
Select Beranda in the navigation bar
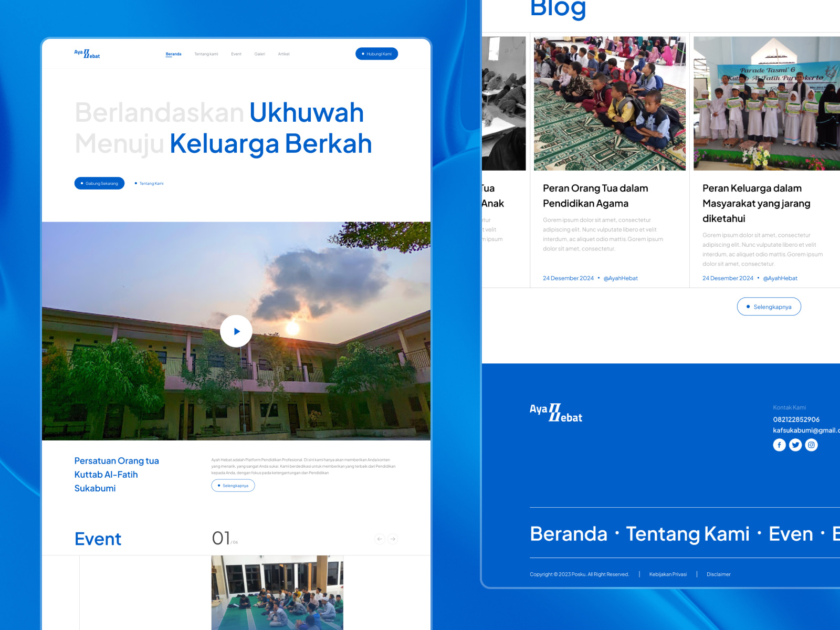[x=173, y=54]
